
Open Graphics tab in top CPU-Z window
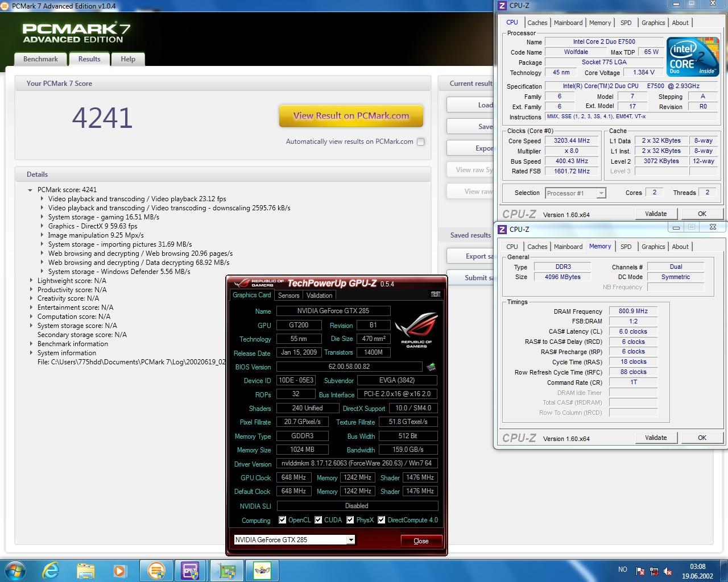[x=653, y=23]
